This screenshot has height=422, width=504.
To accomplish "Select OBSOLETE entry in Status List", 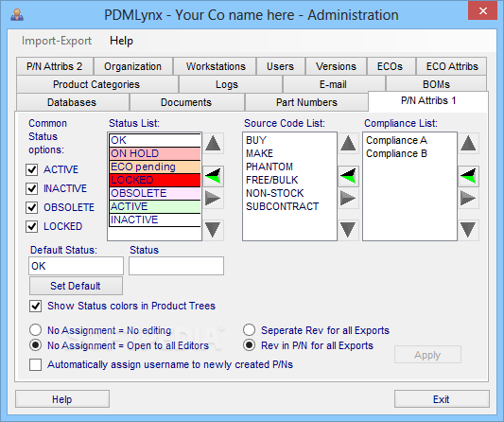I will [155, 193].
